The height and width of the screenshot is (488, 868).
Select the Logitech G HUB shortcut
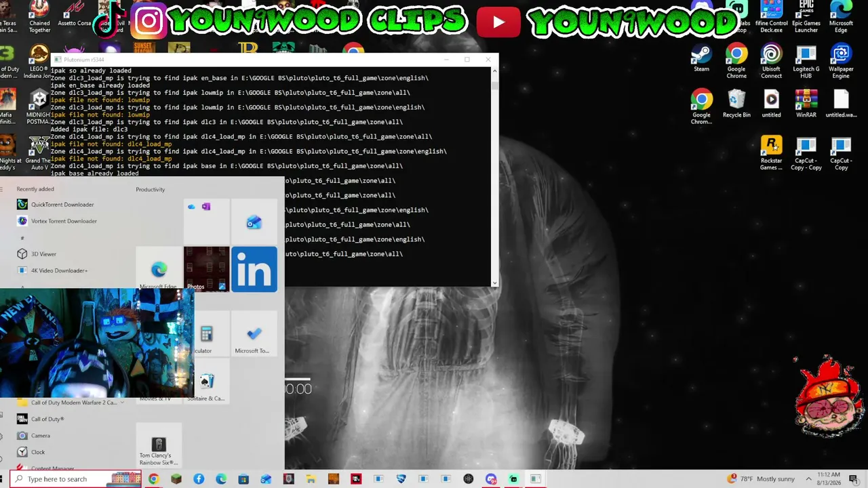(x=806, y=62)
